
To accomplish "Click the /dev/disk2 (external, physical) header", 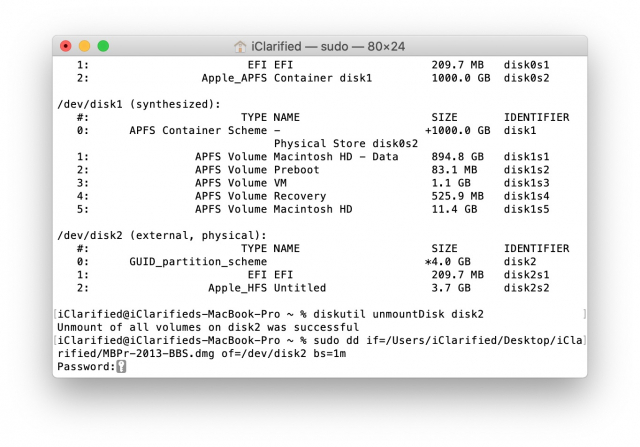I will click(x=162, y=236).
